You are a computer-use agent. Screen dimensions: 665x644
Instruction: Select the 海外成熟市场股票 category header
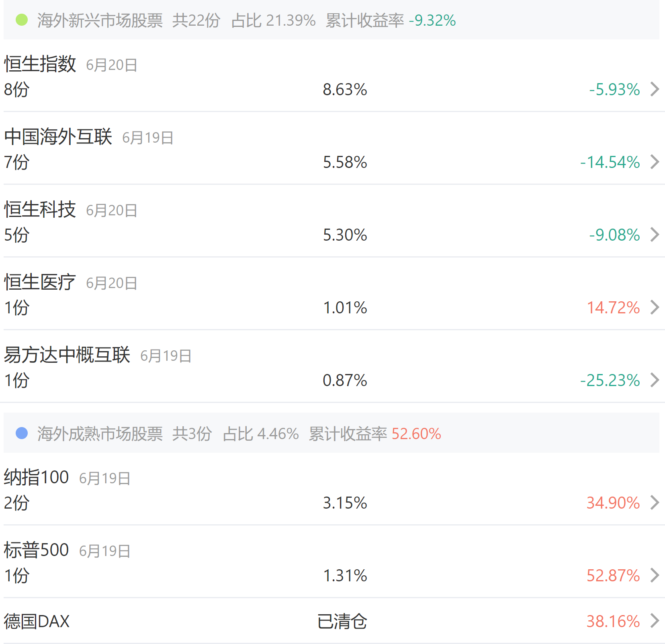(100, 434)
